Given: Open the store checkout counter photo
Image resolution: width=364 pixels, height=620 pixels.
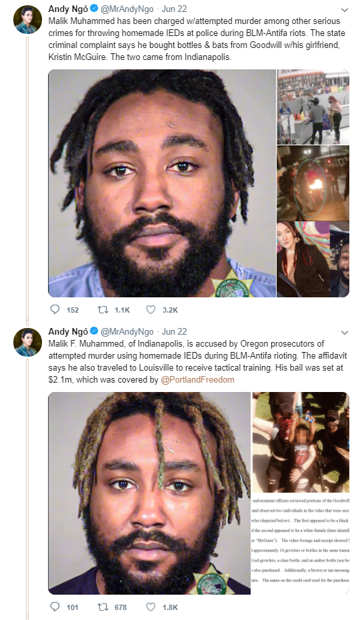Looking at the screenshot, I should coord(313,107).
